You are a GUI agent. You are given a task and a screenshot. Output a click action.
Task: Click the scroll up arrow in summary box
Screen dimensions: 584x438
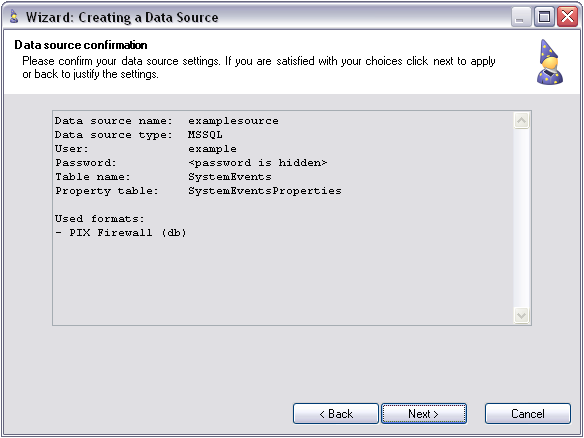[522, 120]
